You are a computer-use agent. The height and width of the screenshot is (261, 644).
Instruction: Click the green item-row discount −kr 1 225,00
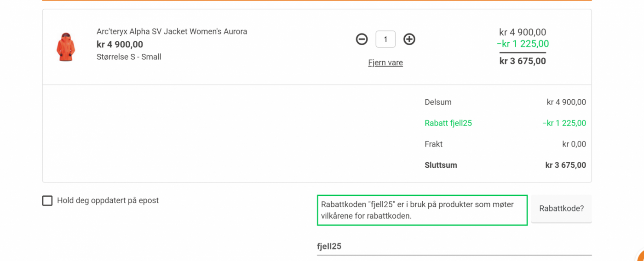523,44
